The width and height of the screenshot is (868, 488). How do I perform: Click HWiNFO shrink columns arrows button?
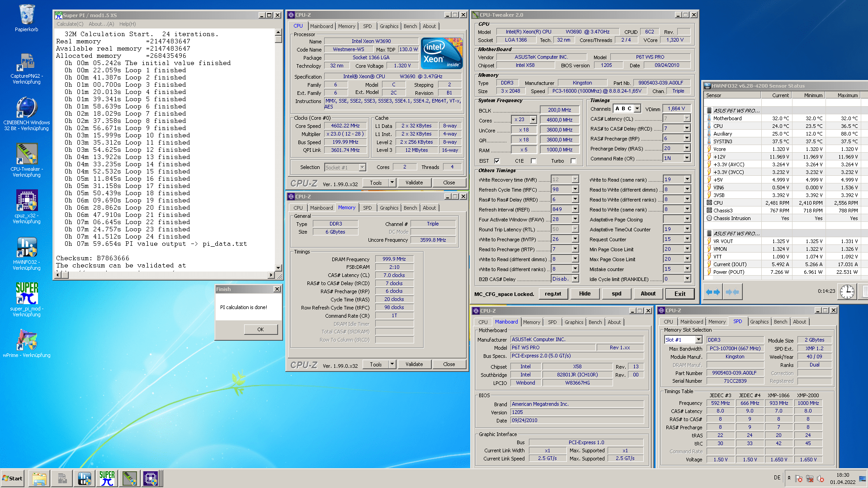[732, 292]
